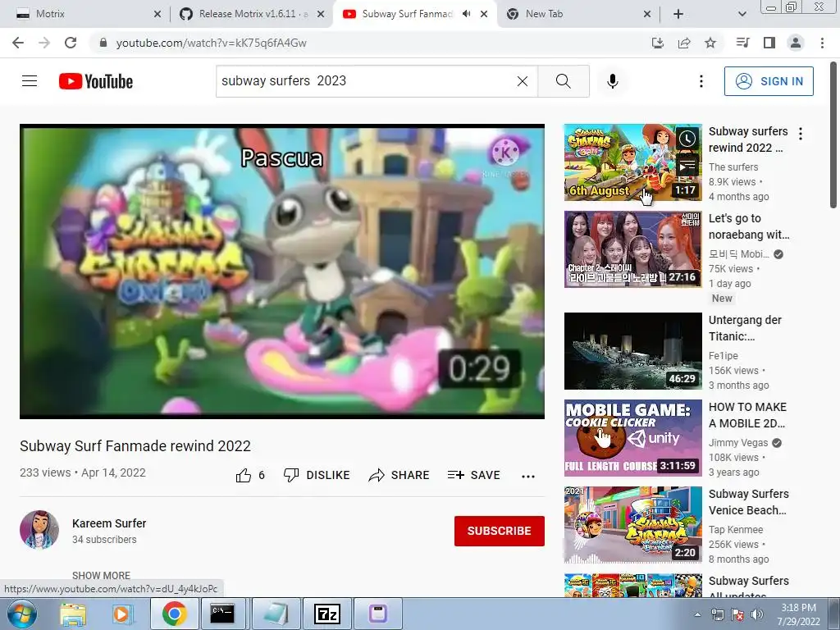Open options menu for rewind 2022 video
Viewport: 840px width, 630px height.
pyautogui.click(x=801, y=134)
